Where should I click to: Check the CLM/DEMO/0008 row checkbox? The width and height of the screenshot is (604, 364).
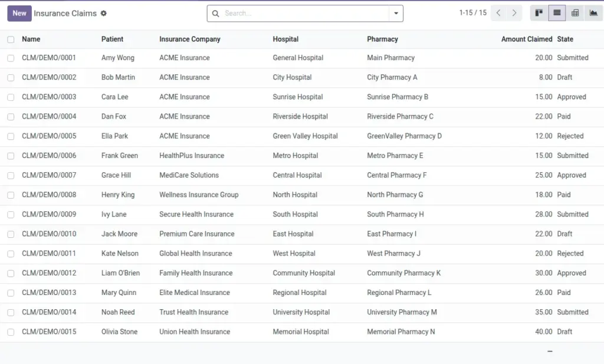tap(11, 195)
